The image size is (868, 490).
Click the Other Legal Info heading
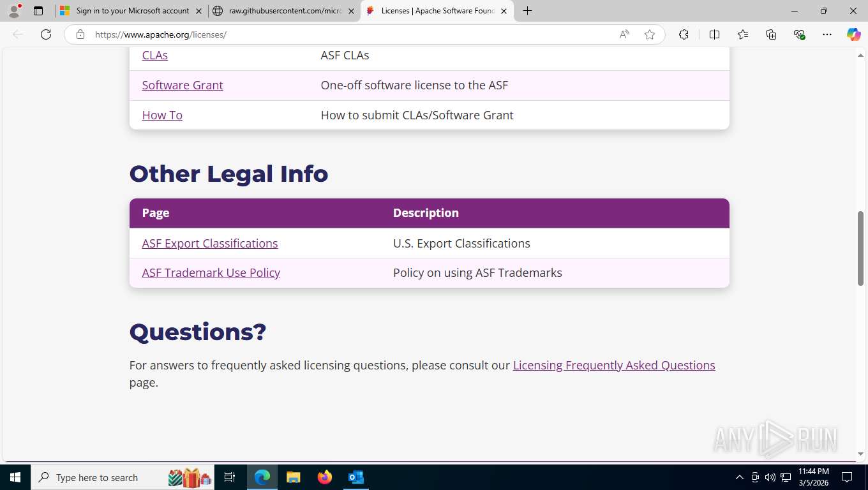tap(228, 174)
